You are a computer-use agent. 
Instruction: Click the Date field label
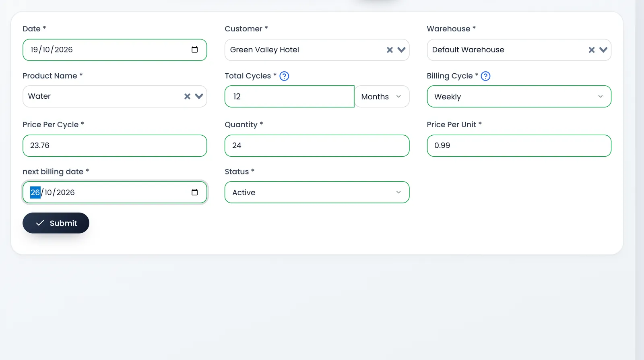pos(34,29)
